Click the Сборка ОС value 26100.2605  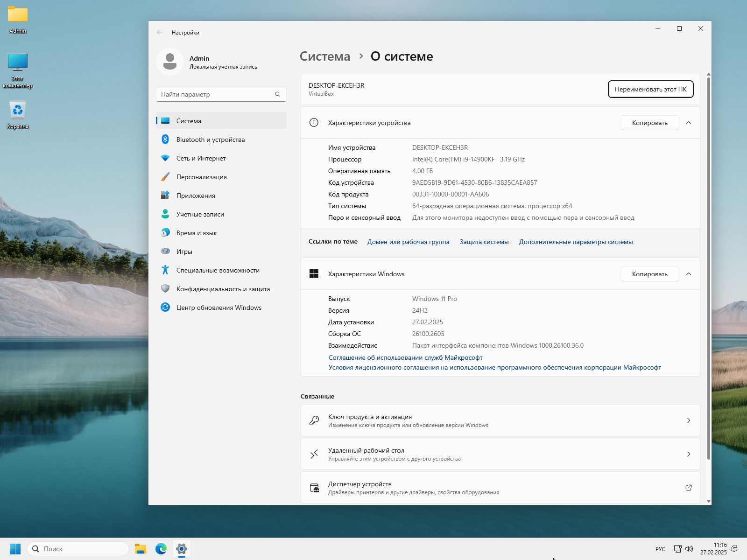click(428, 334)
